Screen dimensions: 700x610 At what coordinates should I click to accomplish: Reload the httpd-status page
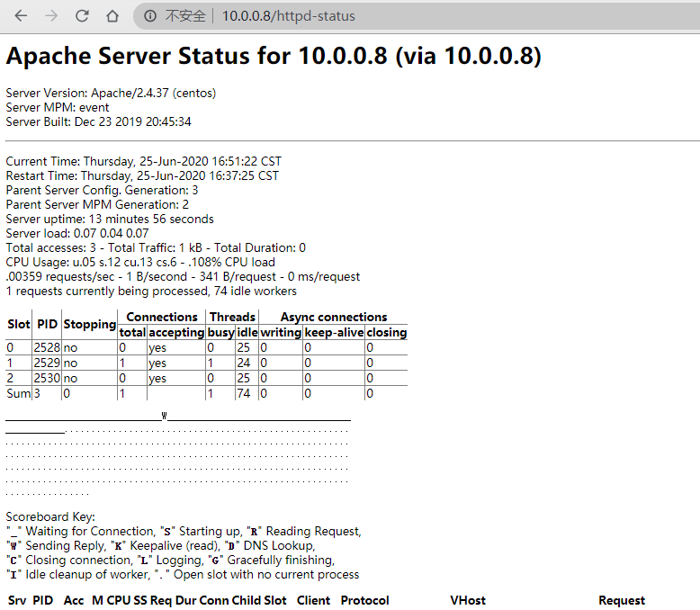(82, 16)
